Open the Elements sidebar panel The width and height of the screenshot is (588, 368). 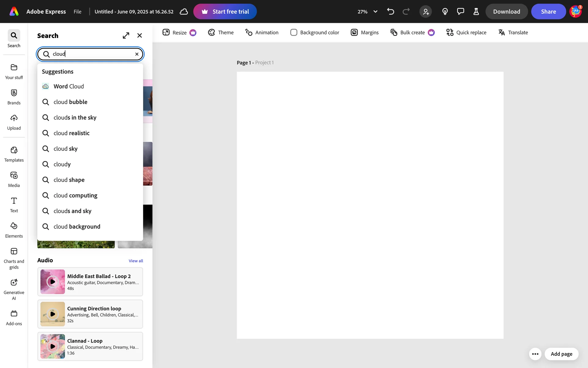click(14, 230)
